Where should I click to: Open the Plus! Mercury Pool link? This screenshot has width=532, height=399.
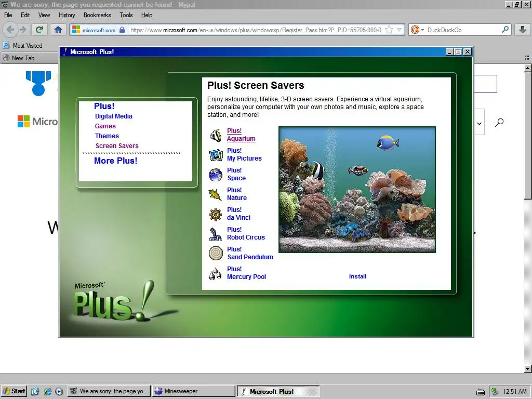246,272
